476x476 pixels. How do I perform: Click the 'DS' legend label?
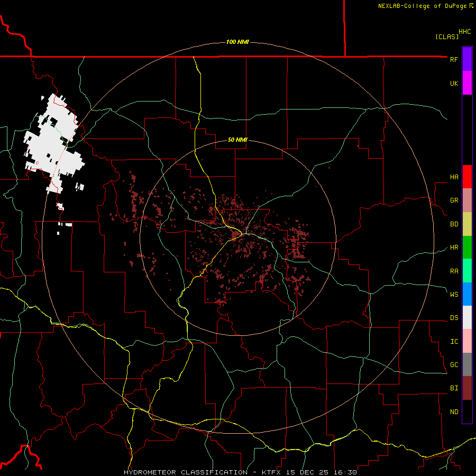tap(454, 318)
